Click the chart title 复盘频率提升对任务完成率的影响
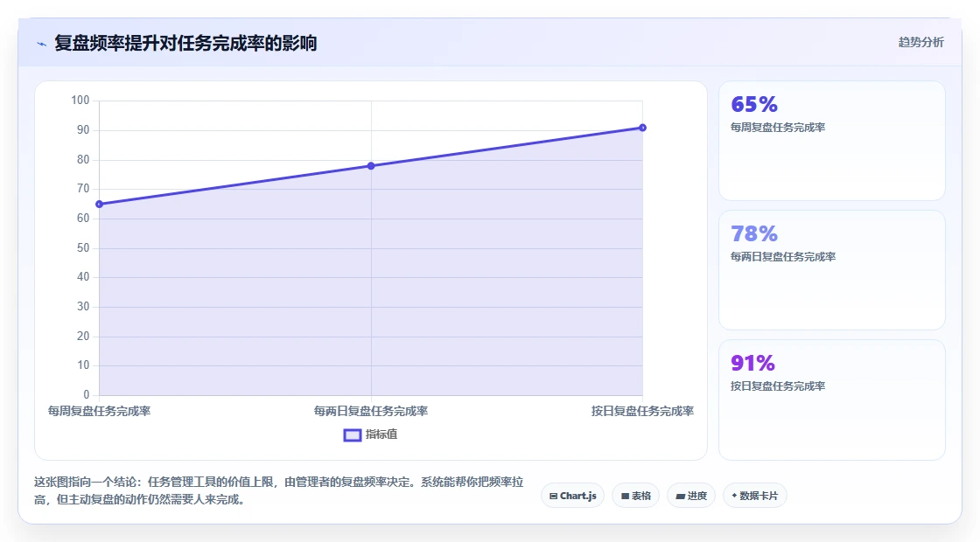 (x=185, y=43)
